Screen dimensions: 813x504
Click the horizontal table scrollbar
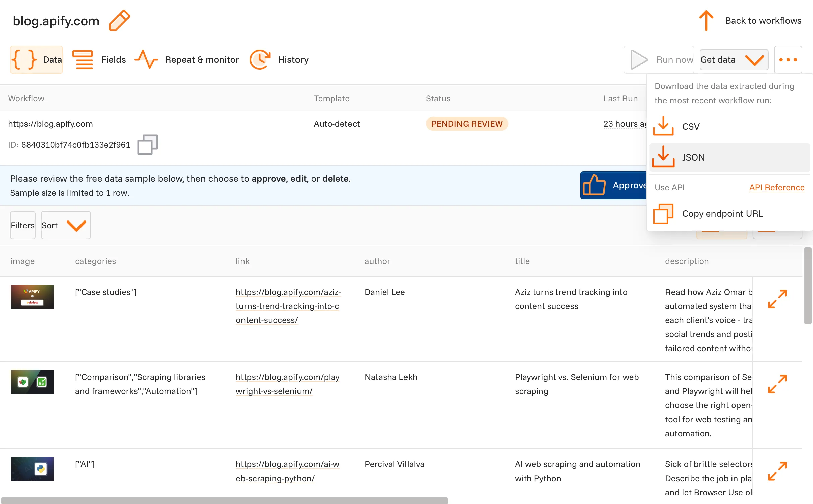tap(225, 500)
